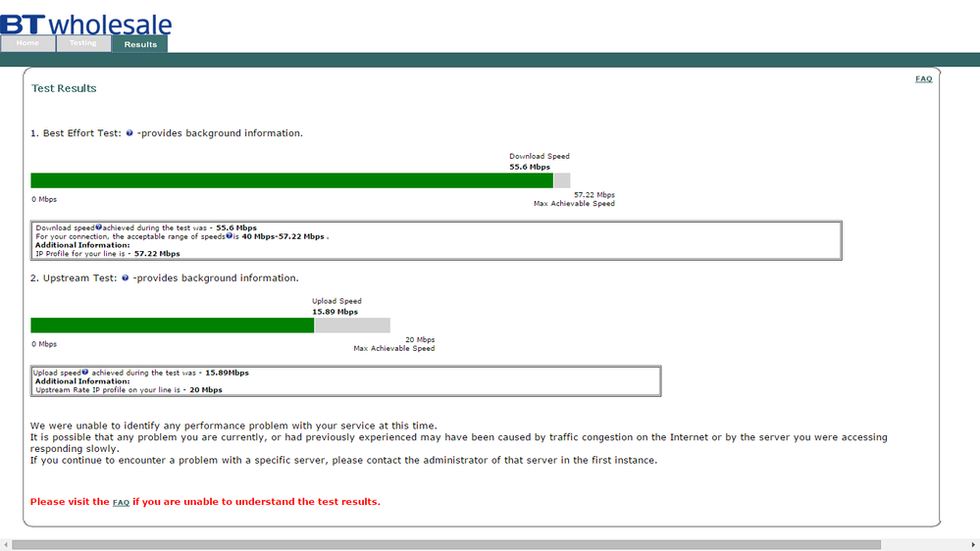Click the 'We were unable to identify' message line

point(233,426)
